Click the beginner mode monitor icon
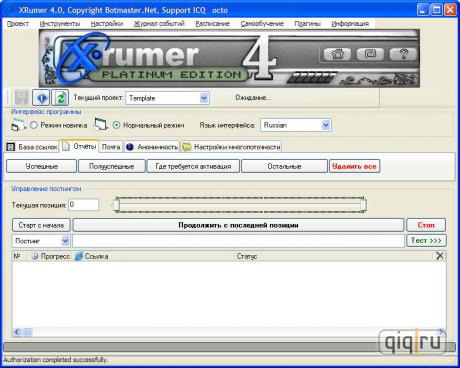 [x=18, y=125]
